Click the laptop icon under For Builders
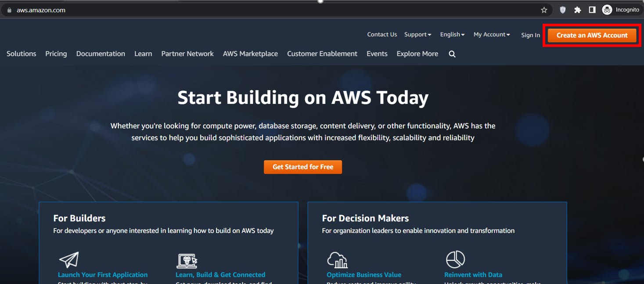Viewport: 644px width, 284px height. (x=187, y=260)
